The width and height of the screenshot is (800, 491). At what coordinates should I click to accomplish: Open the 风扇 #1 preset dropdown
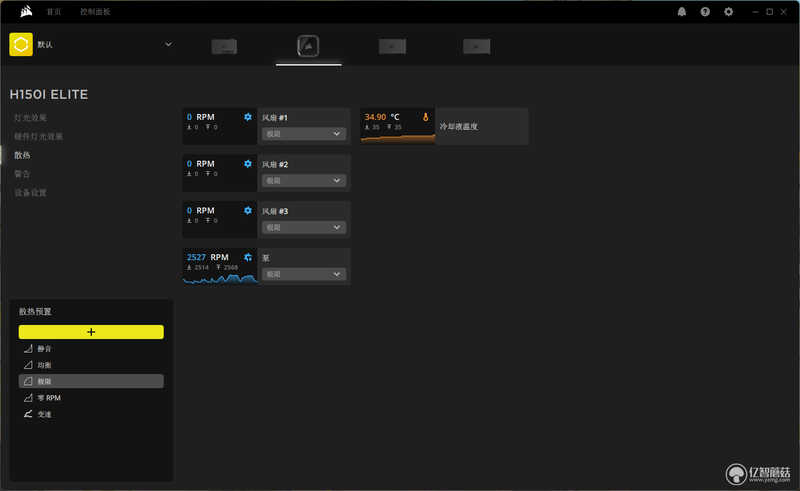tap(304, 134)
